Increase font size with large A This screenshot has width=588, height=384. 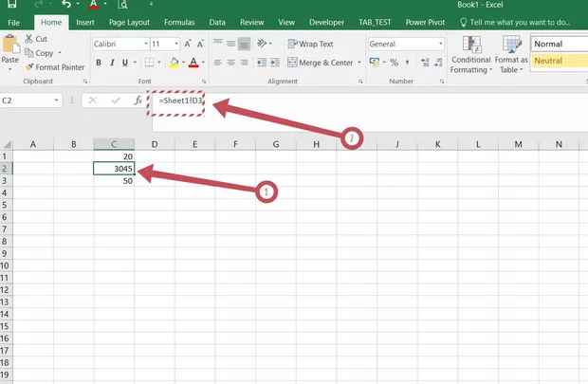[188, 44]
